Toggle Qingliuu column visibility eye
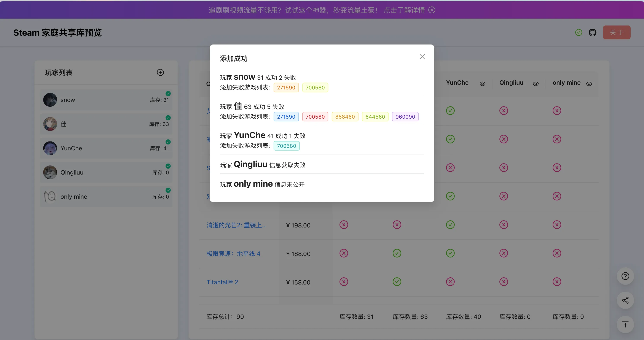Viewport: 644px width, 340px height. point(536,84)
